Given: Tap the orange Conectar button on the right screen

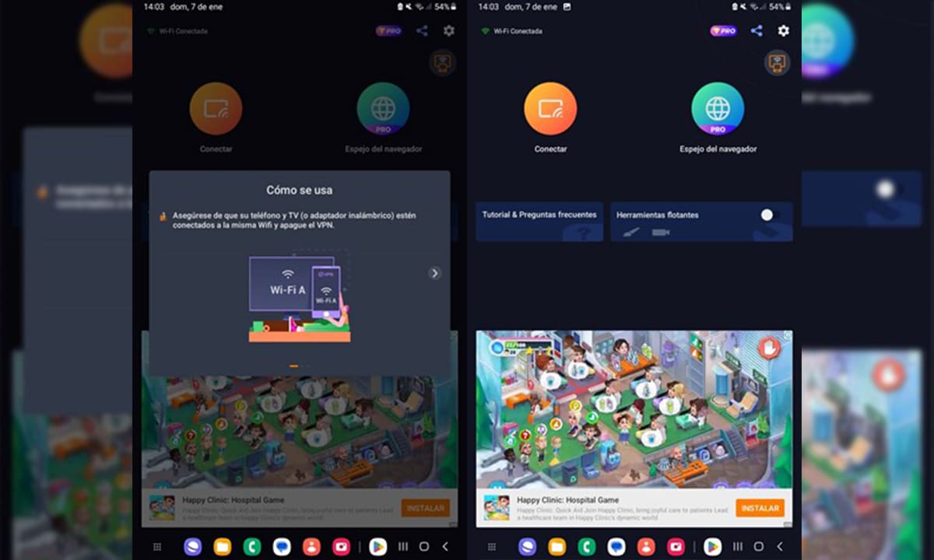Looking at the screenshot, I should pos(550,109).
